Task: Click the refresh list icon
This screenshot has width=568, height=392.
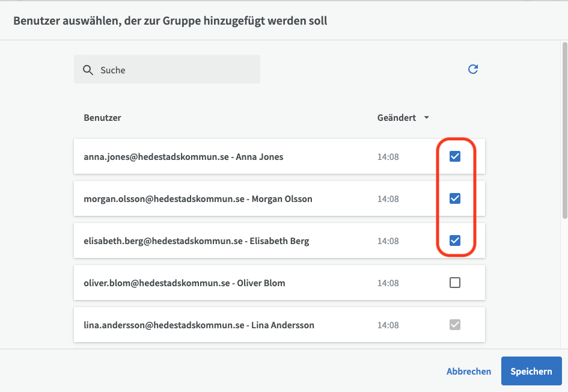Action: pos(473,69)
